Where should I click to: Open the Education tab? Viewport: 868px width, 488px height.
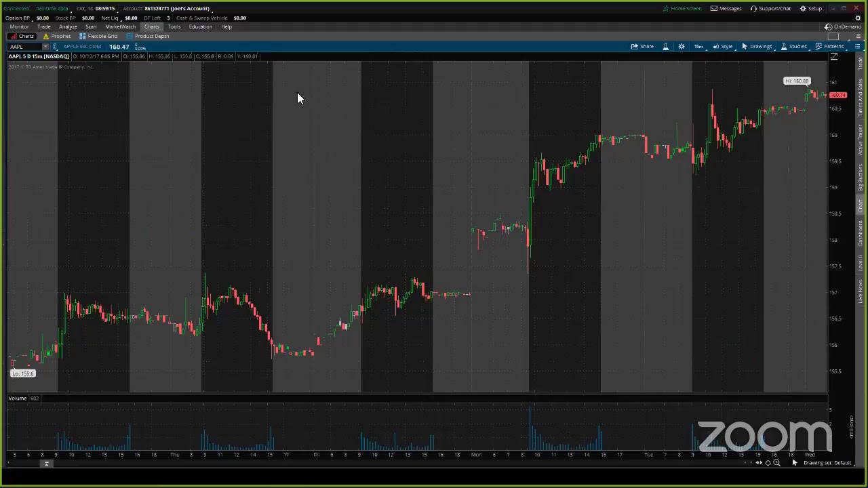click(201, 26)
